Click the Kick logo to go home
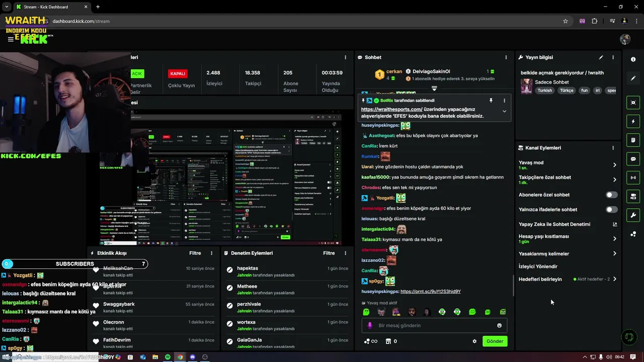The height and width of the screenshot is (362, 644). pyautogui.click(x=34, y=39)
